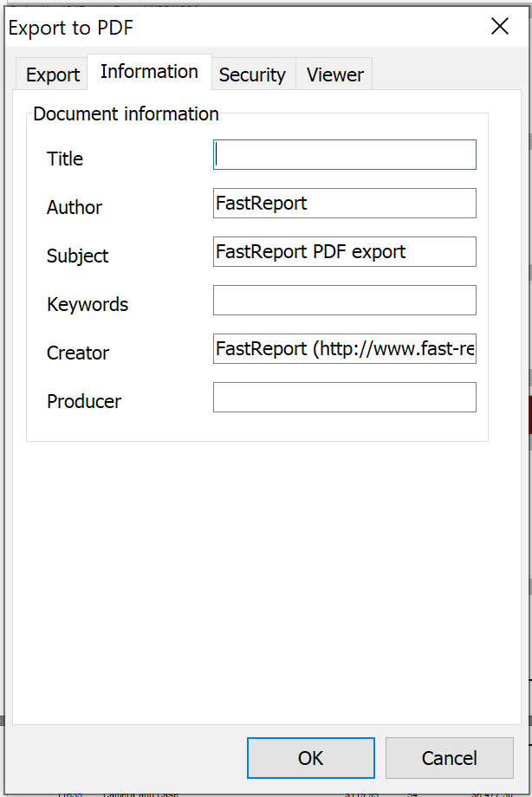Click the empty Producer input field
The image size is (532, 797).
344,398
